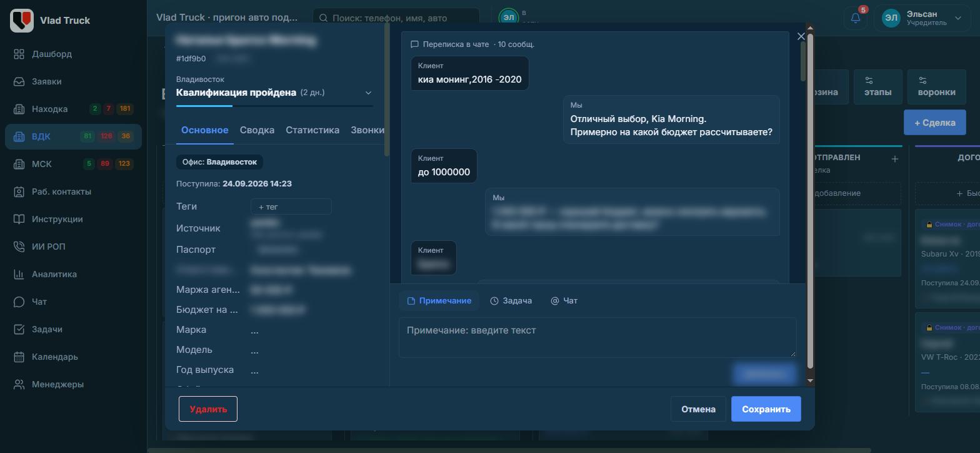Open the Эльсан user menu chevron
Image resolution: width=980 pixels, height=453 pixels.
(x=958, y=18)
